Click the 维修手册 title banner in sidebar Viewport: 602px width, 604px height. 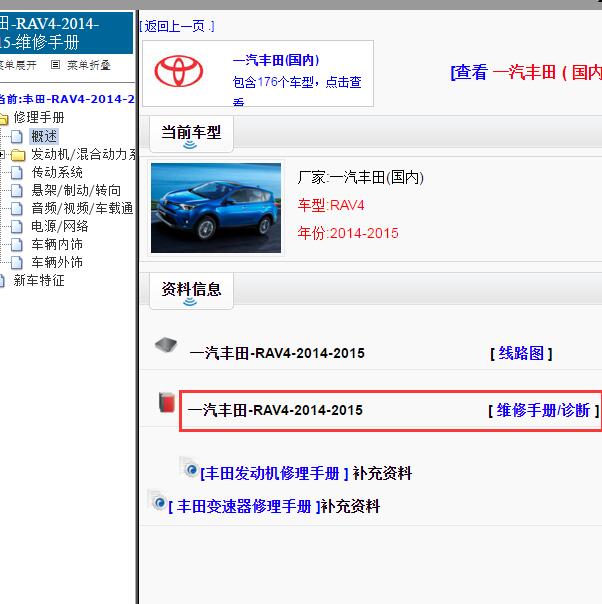pos(66,33)
